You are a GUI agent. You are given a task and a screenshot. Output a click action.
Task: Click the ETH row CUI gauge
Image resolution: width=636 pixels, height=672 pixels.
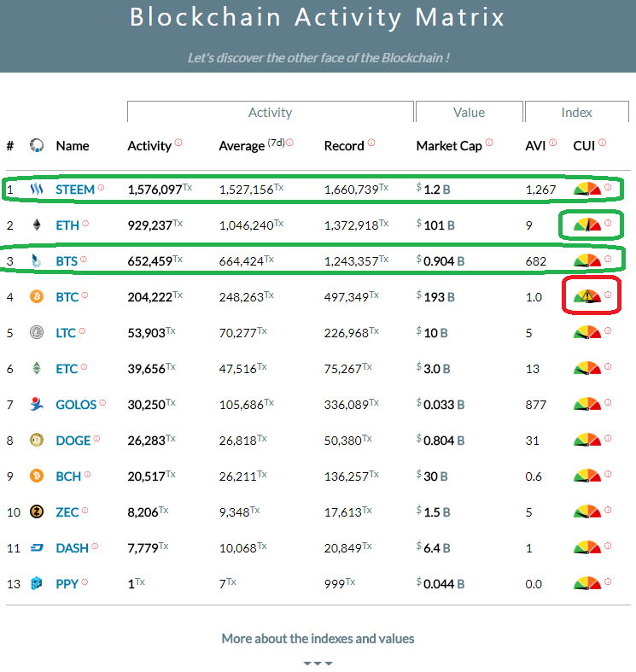pyautogui.click(x=587, y=225)
